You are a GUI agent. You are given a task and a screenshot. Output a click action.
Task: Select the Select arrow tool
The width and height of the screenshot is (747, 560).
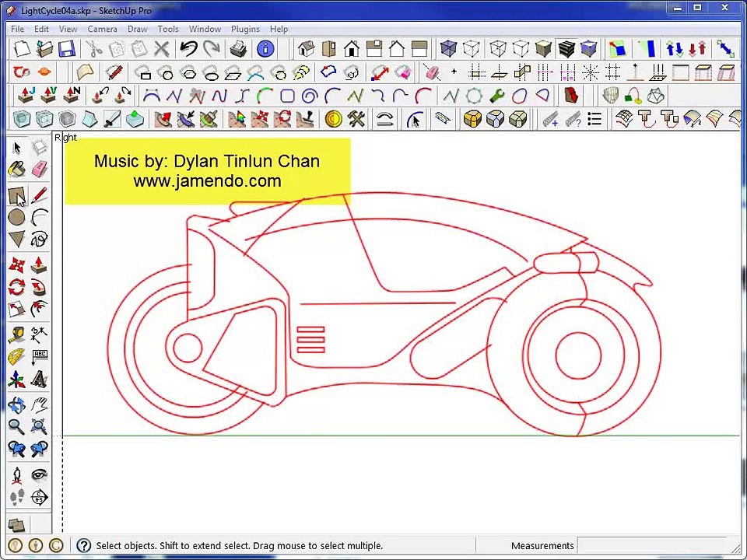[16, 148]
